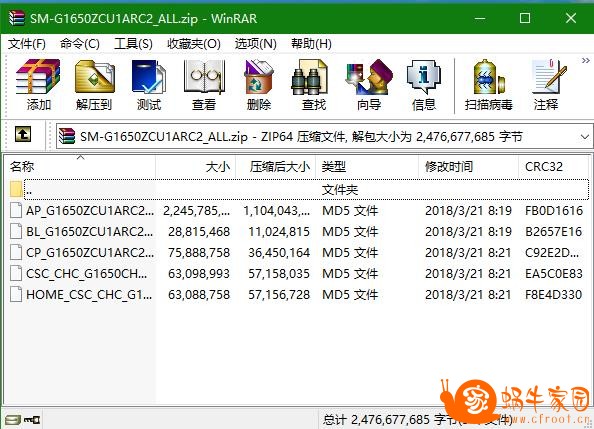This screenshot has height=429, width=594.
Task: Sort by 大小 column header
Action: tap(195, 166)
